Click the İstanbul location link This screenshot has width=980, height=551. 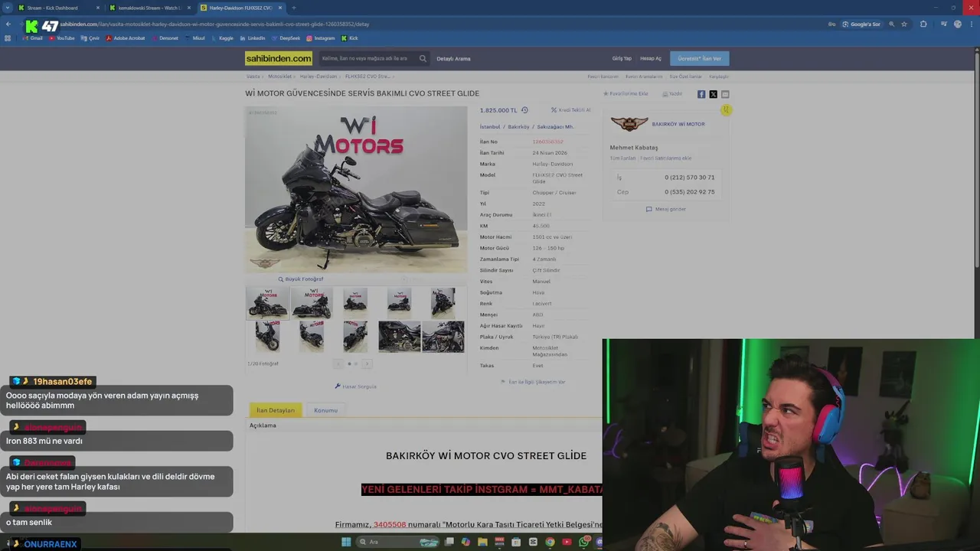pos(490,127)
